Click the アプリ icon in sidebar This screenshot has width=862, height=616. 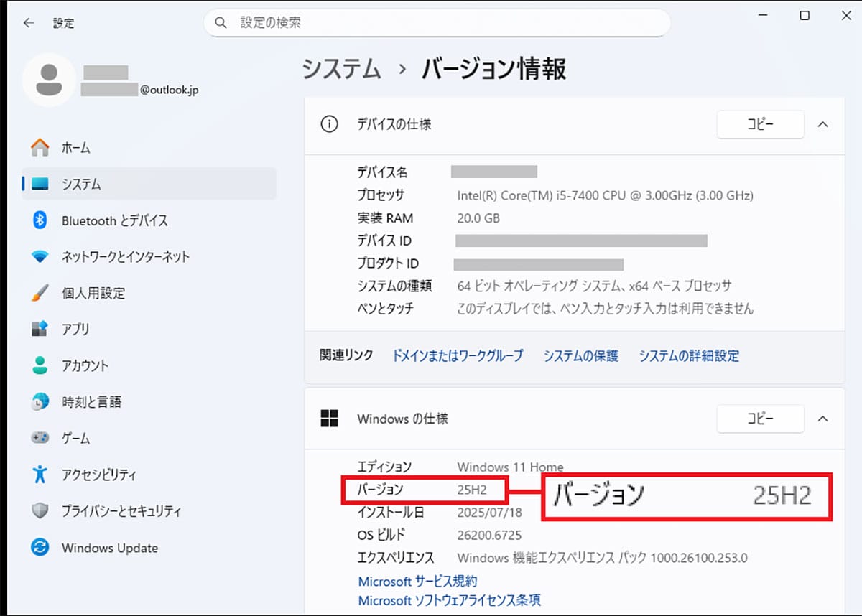(40, 330)
